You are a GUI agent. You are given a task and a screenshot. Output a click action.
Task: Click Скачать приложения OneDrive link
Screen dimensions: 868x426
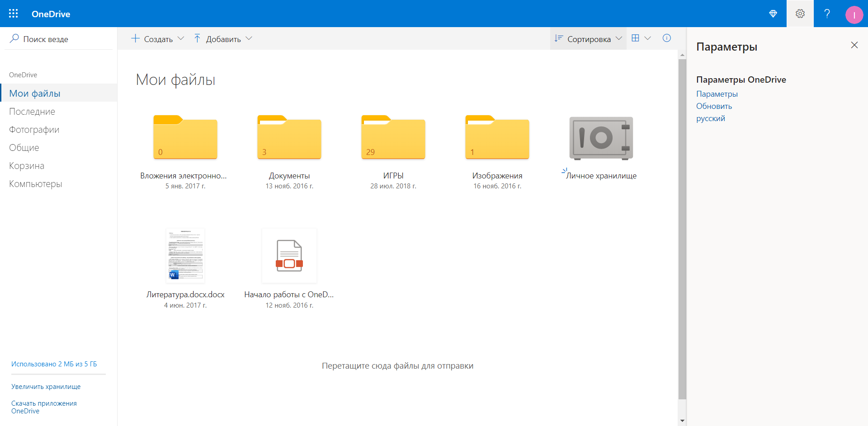(44, 407)
